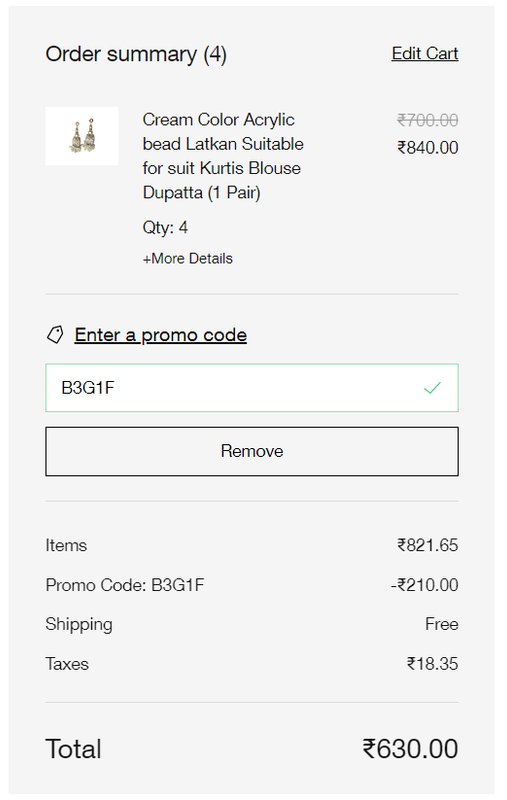Click the -₹210.00 discount amount
Image resolution: width=507 pixels, height=800 pixels.
click(x=424, y=585)
